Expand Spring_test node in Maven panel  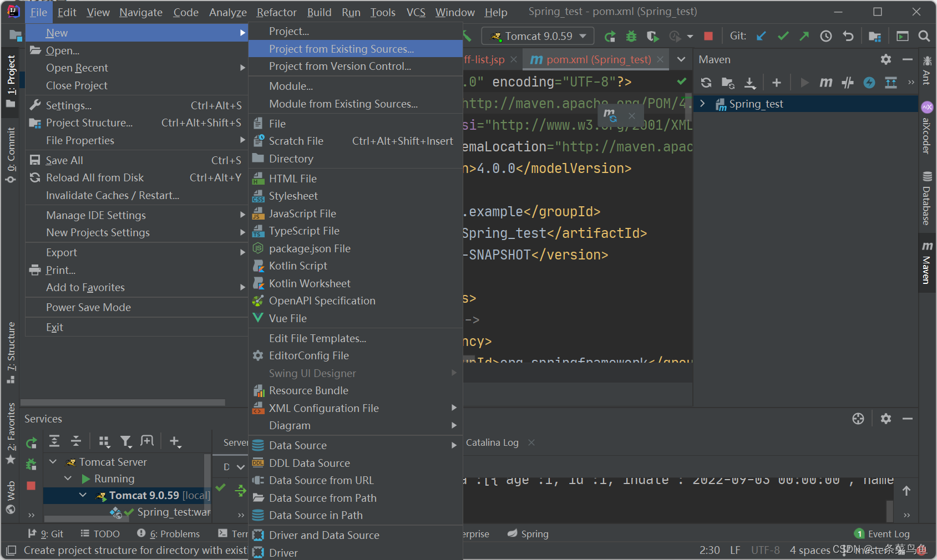[702, 104]
